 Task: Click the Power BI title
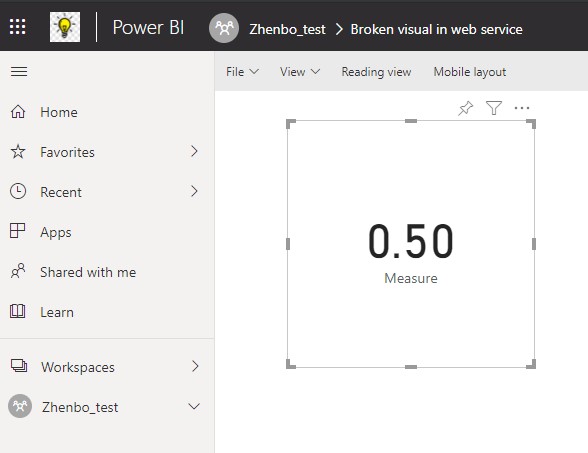tap(148, 27)
